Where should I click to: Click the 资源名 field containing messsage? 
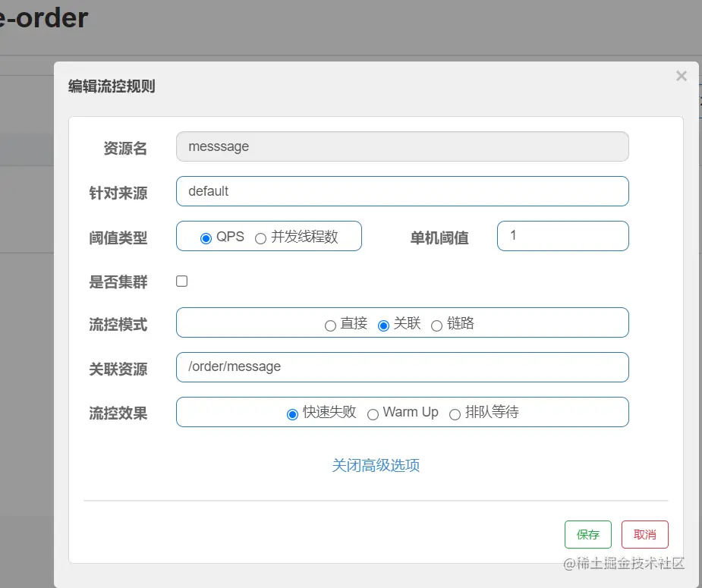point(402,146)
